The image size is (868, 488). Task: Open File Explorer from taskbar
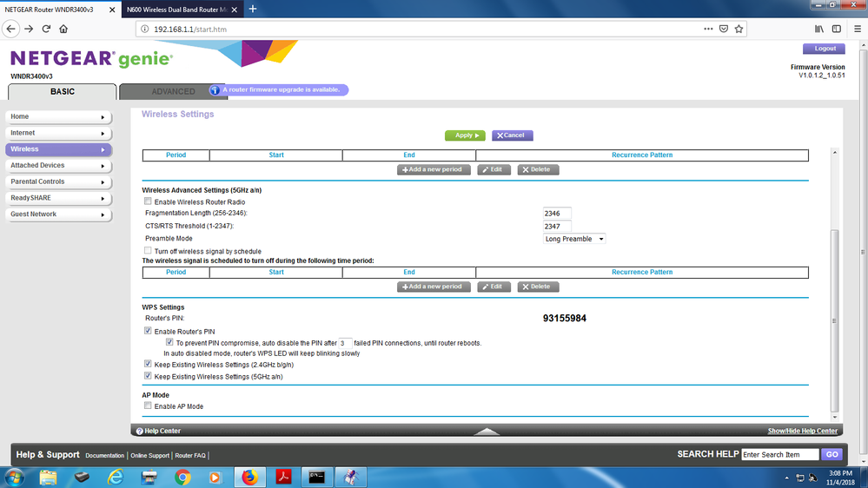pyautogui.click(x=48, y=478)
